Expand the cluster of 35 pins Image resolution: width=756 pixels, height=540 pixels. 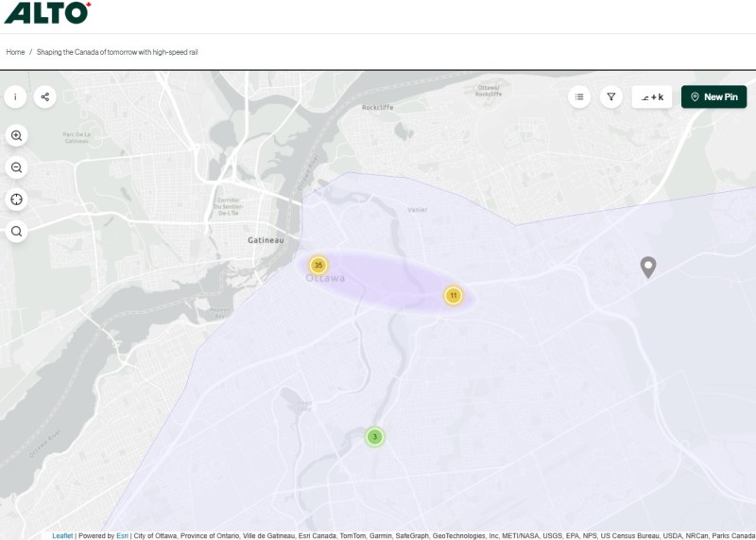pyautogui.click(x=318, y=265)
